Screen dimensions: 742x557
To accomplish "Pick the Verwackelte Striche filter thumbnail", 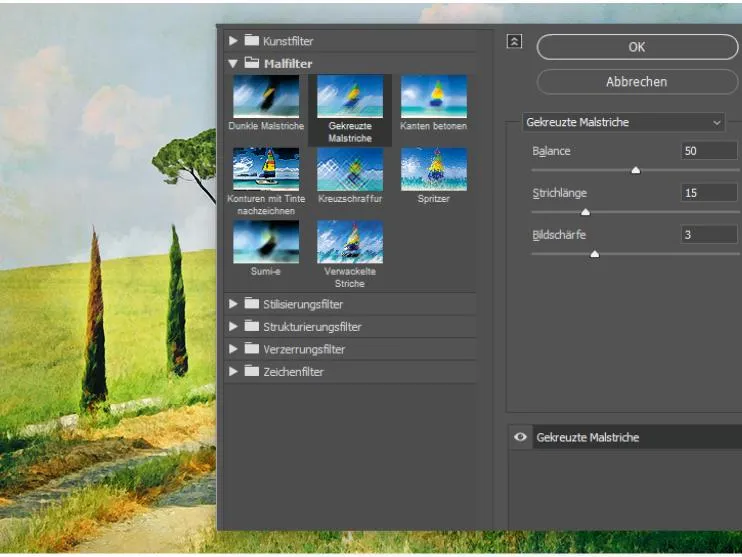I will click(x=349, y=242).
